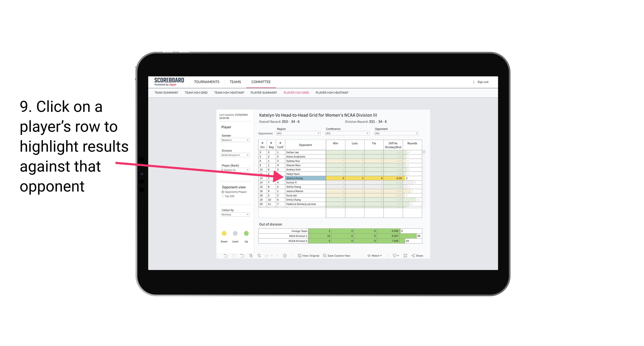Screen dimensions: 644x346
Task: Click the undo icon in toolbar
Action: pos(223,256)
